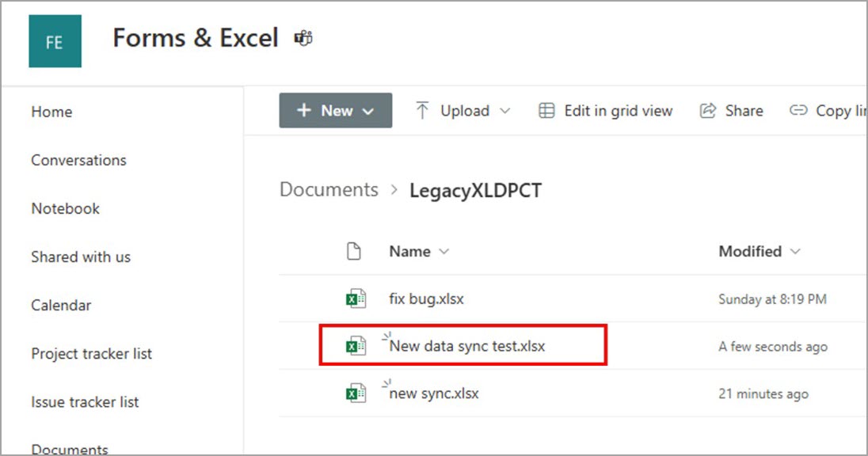
Task: Click the FE site logo tile
Action: pos(55,41)
